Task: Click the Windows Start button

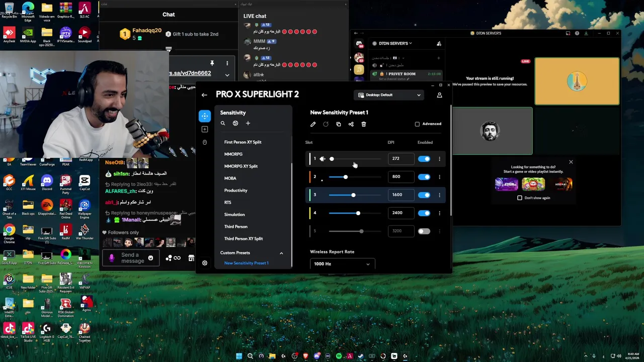Action: pyautogui.click(x=239, y=356)
